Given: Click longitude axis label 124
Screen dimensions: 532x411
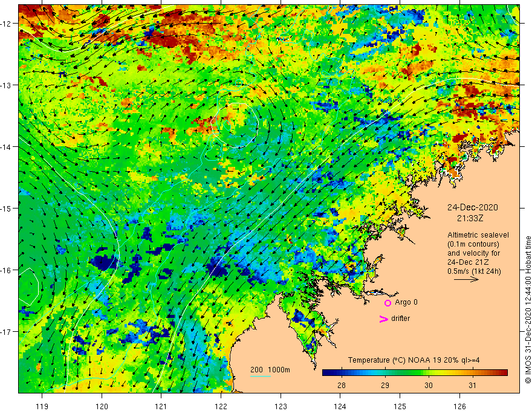Looking at the screenshot, I should (x=340, y=406).
